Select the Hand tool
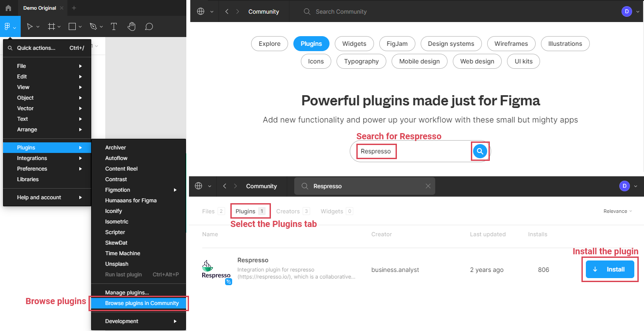The width and height of the screenshot is (644, 331). (131, 26)
